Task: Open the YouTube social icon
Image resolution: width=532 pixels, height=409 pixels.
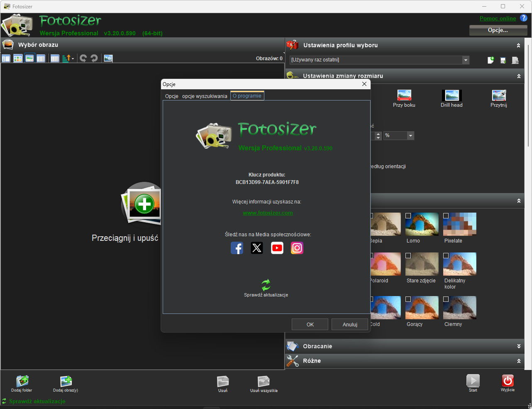Action: 277,248
